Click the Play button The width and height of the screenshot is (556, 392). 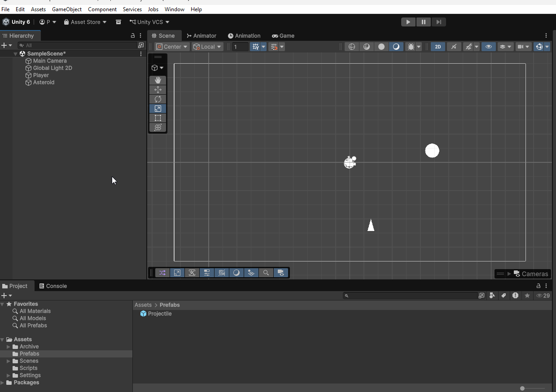click(408, 22)
